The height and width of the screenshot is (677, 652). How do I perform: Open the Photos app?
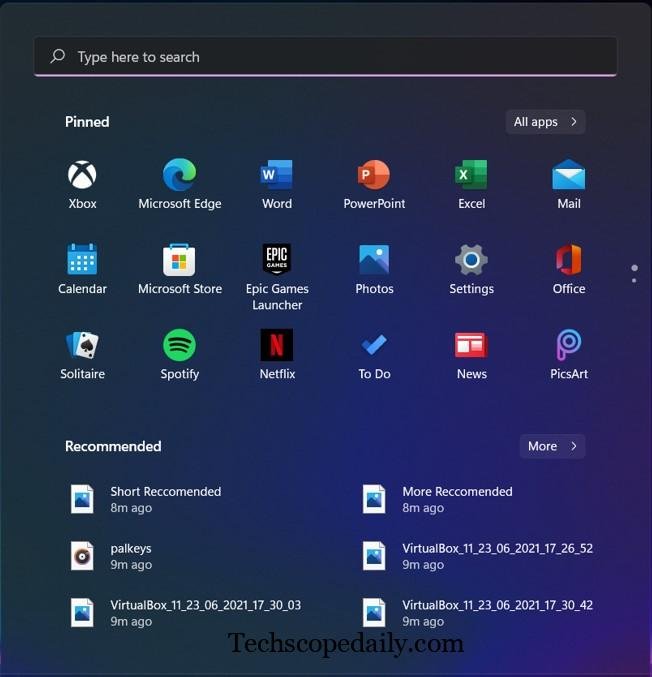pos(374,269)
